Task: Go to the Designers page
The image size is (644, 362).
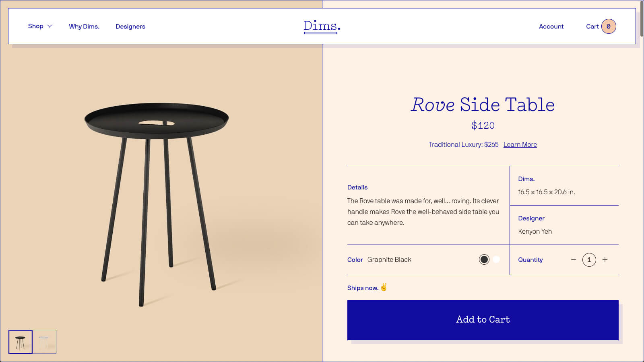Action: 130,27
